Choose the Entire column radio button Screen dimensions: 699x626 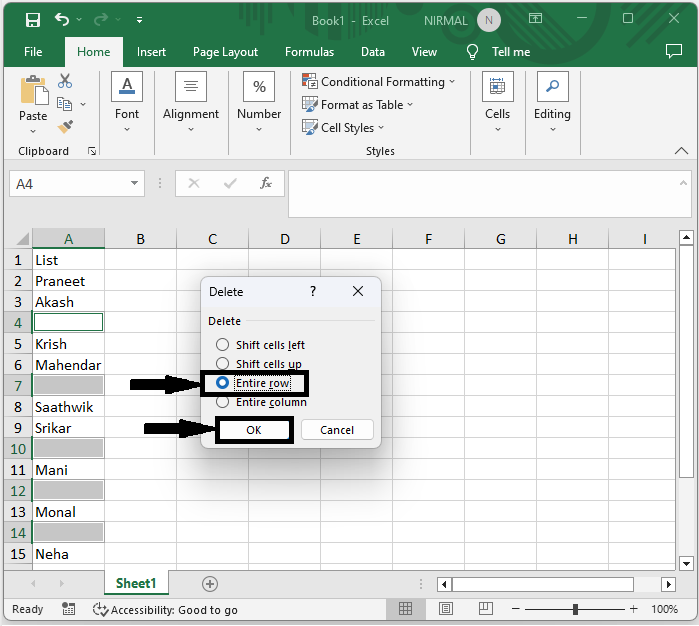click(x=223, y=402)
